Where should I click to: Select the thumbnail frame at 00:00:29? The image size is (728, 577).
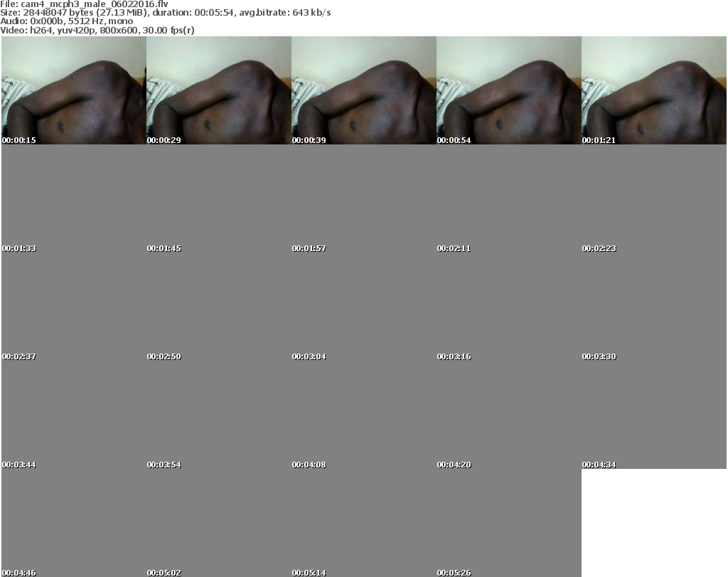(x=219, y=90)
